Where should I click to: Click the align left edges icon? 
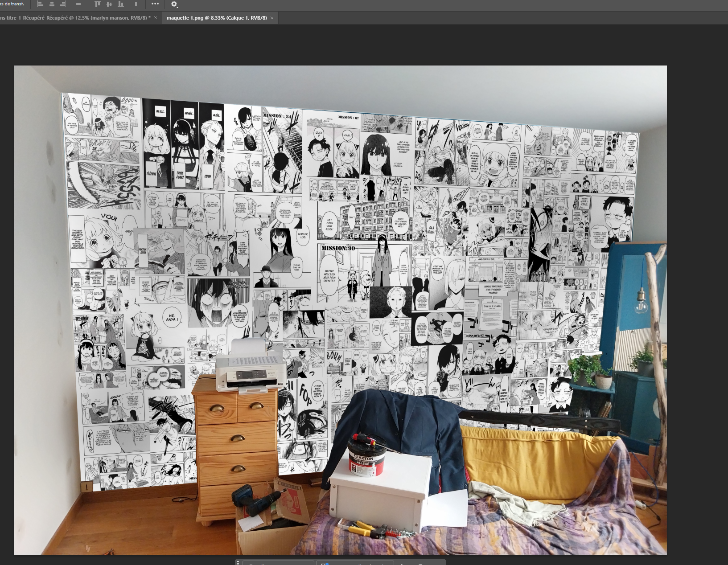[40, 4]
